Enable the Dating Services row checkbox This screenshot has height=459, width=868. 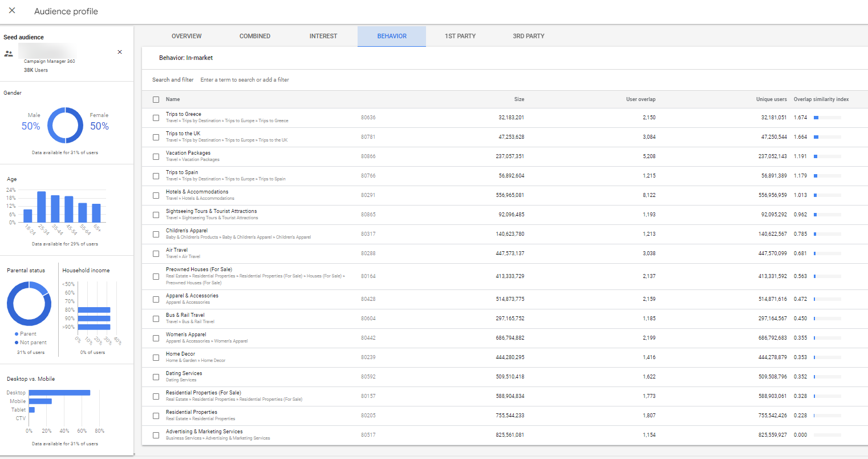(x=156, y=376)
